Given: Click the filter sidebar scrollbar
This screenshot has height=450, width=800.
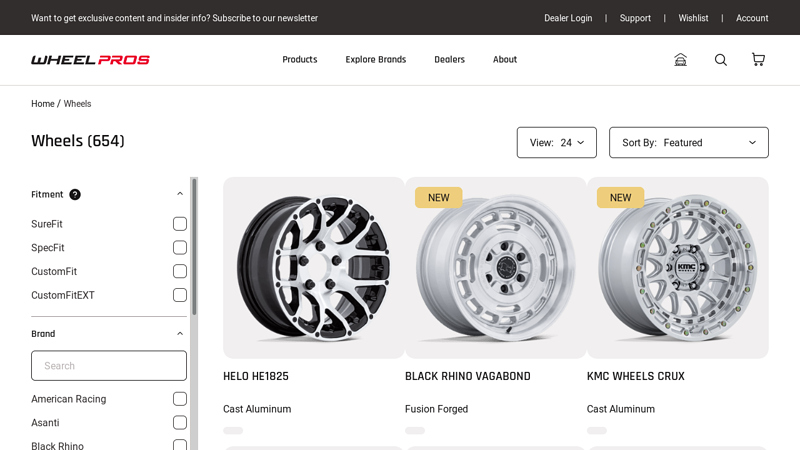Looking at the screenshot, I should pos(194,247).
